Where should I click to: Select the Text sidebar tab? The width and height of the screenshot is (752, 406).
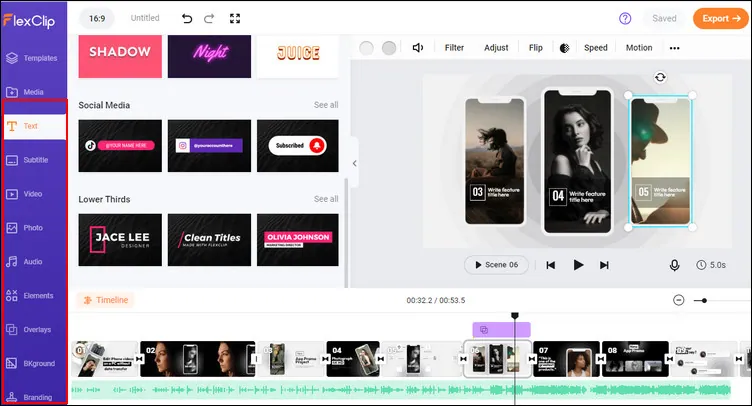(x=35, y=127)
